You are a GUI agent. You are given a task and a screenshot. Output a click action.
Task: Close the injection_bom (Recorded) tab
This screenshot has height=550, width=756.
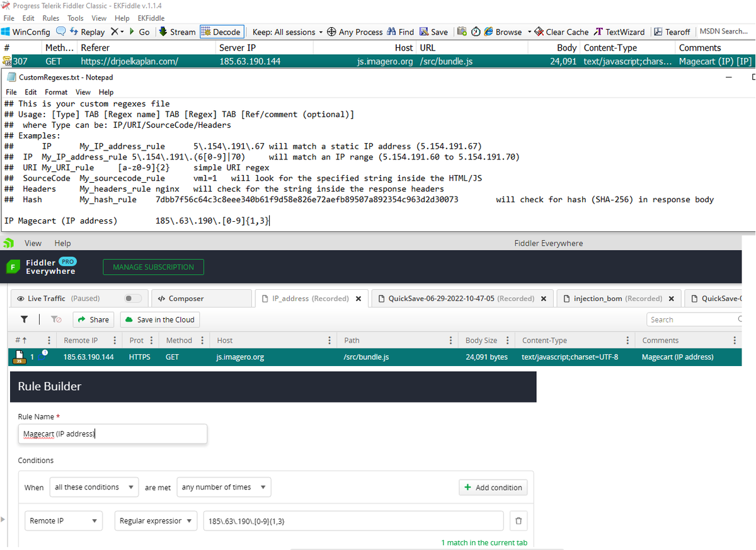[x=672, y=299]
